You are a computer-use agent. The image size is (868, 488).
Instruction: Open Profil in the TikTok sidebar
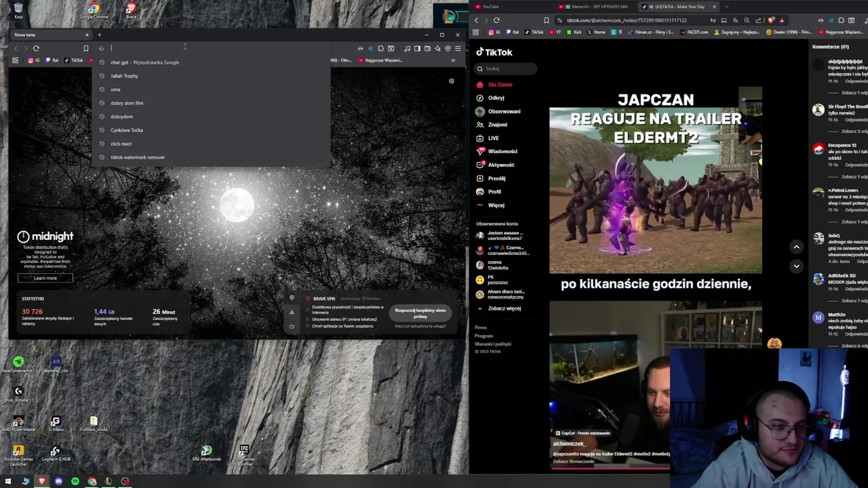(488, 192)
